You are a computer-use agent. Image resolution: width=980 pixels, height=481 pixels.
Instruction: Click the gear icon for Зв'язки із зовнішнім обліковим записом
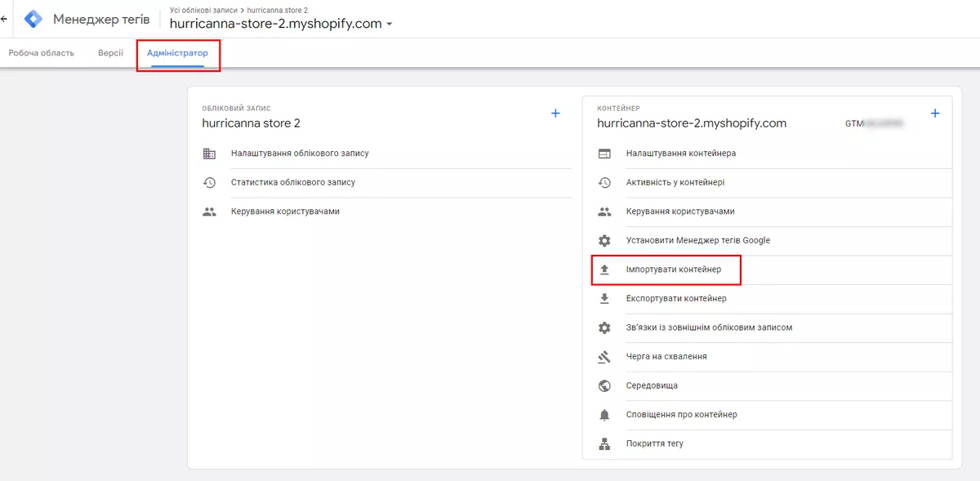604,327
